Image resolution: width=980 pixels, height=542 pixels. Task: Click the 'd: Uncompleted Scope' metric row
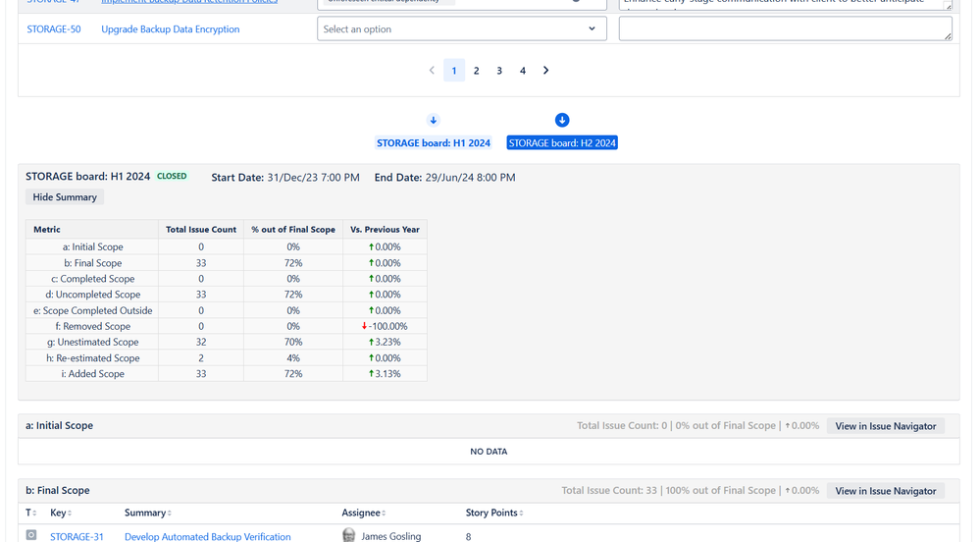point(227,295)
